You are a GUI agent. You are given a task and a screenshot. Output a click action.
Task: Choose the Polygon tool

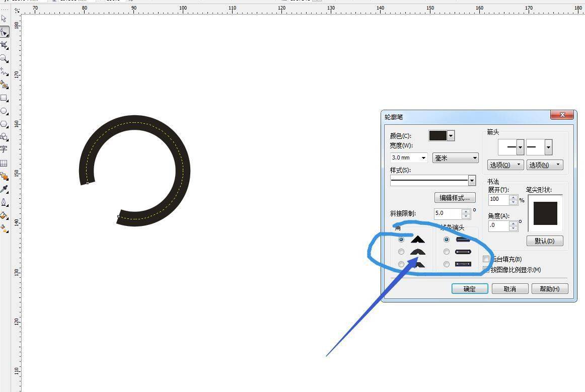(4, 124)
